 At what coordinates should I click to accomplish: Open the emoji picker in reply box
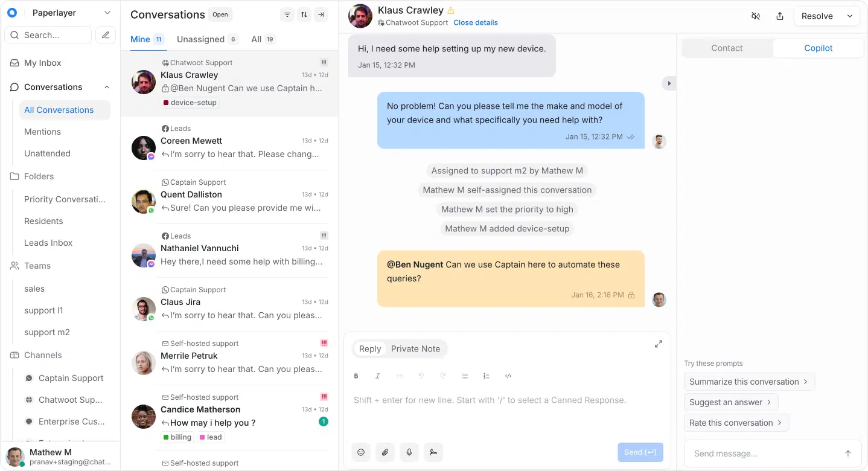(361, 452)
